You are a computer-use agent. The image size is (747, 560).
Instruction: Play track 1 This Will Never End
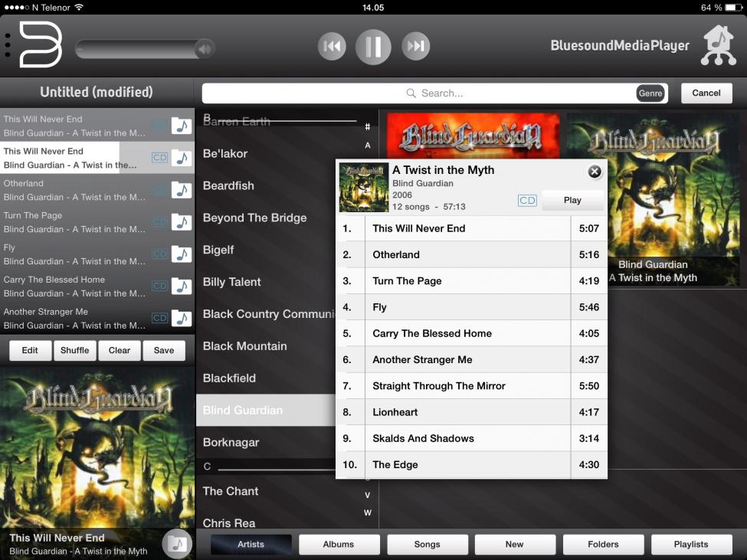[x=472, y=228]
